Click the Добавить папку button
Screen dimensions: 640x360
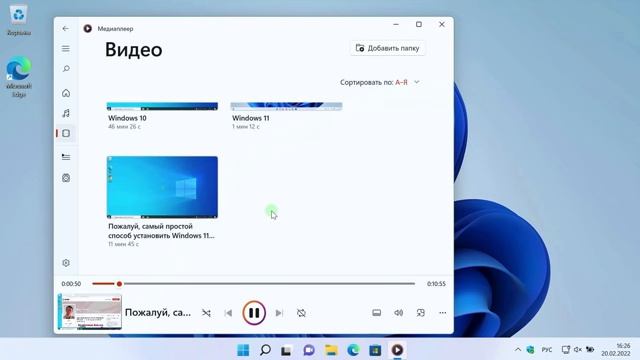click(387, 48)
